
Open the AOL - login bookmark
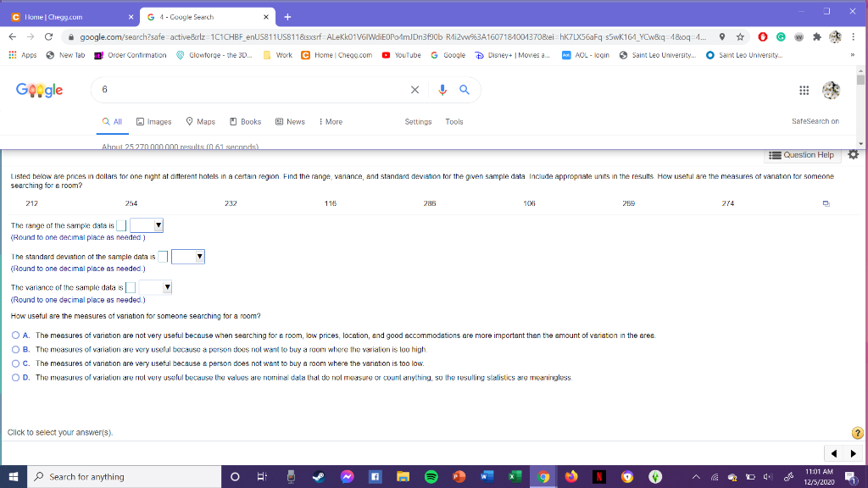pyautogui.click(x=585, y=55)
